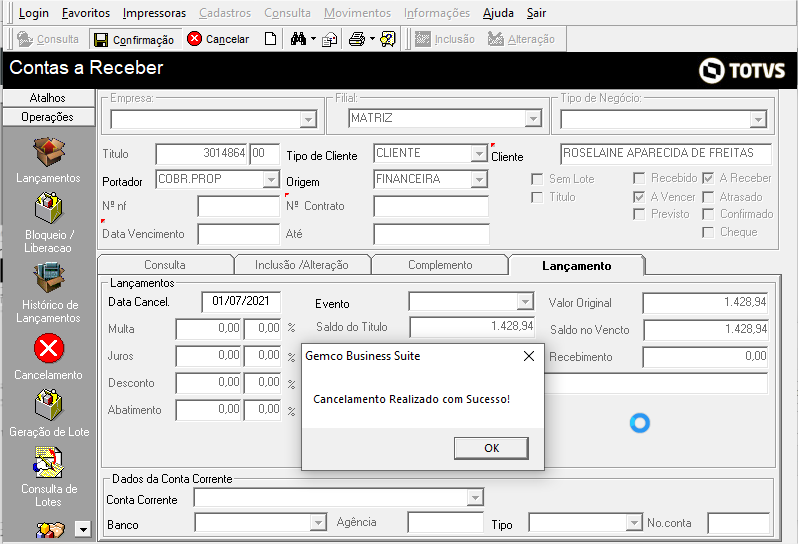Screen dimensions: 798x544
Task: Click the Alteração toolbar button
Action: tap(521, 39)
